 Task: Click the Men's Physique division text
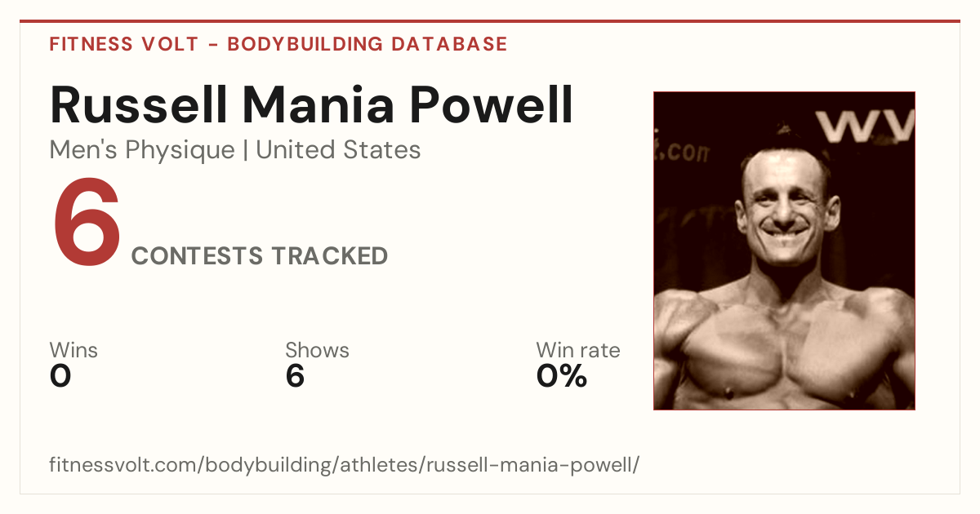click(x=142, y=150)
